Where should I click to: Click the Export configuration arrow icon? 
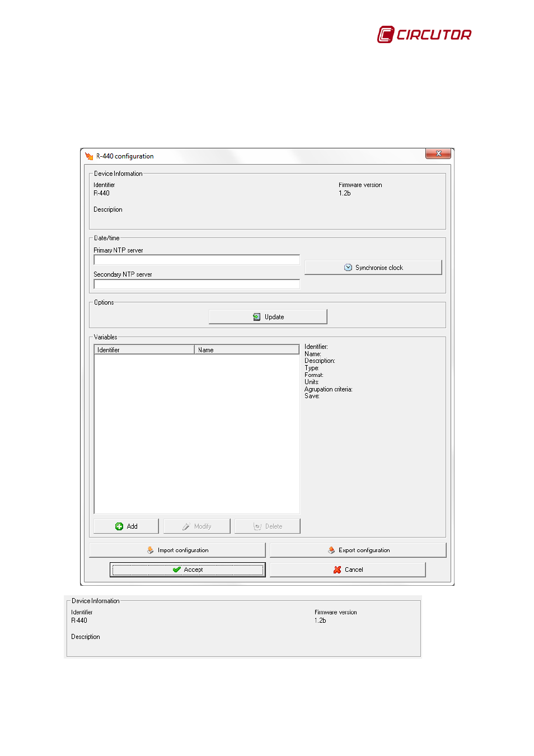click(331, 550)
